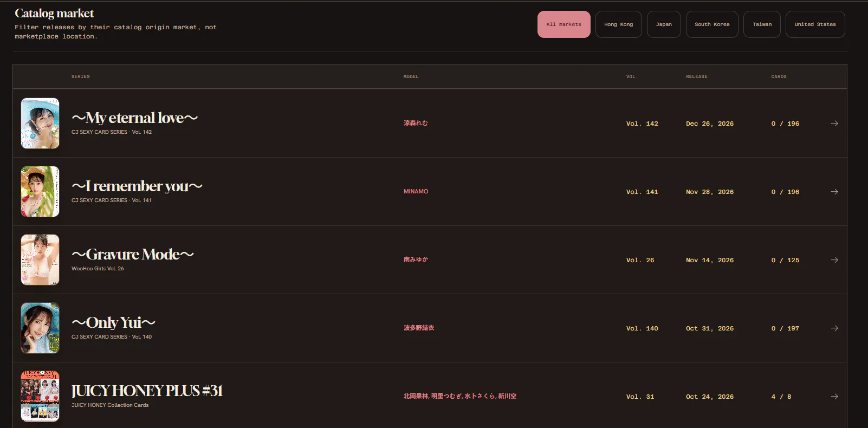Click the Vol. 140 cell

tap(642, 328)
